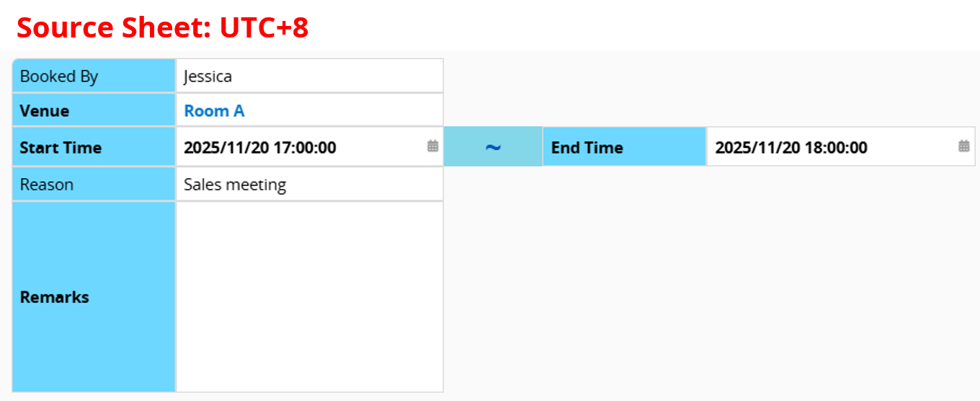Click the Remarks label cell
Screen dimensions: 980x401
coord(94,297)
